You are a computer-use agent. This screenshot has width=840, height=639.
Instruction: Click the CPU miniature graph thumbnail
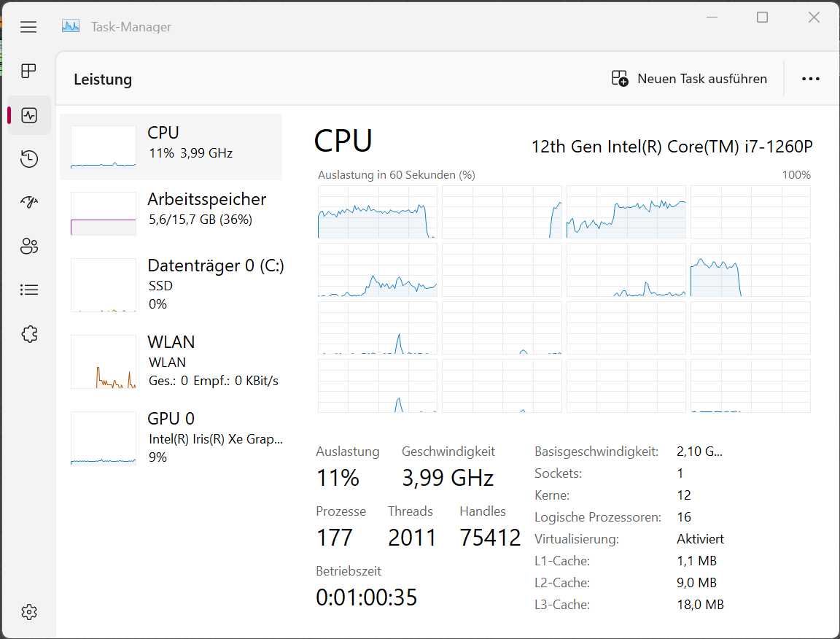tap(103, 146)
